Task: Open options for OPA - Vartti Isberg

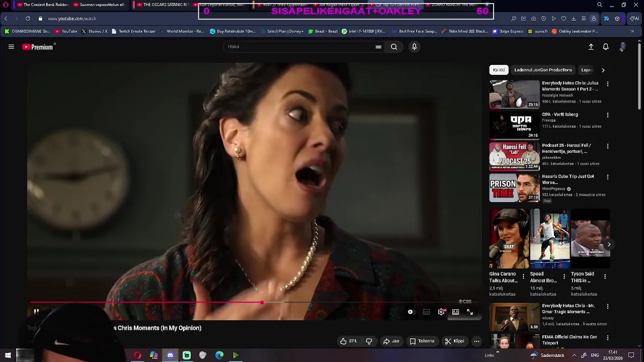Action: point(608,115)
